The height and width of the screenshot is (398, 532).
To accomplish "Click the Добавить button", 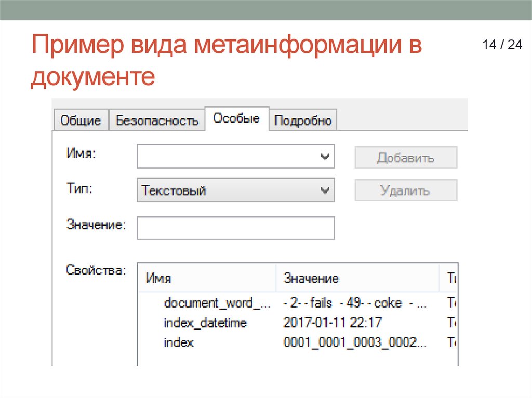I will coord(405,158).
